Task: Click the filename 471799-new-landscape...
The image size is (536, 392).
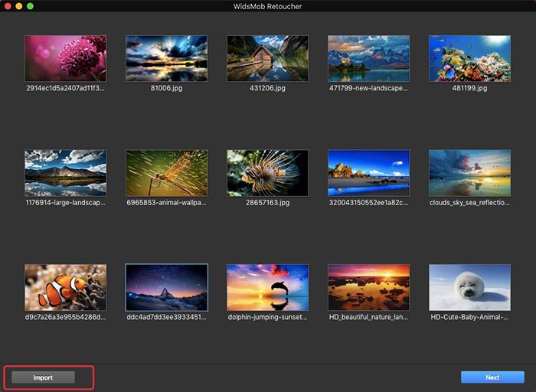Action: point(368,88)
